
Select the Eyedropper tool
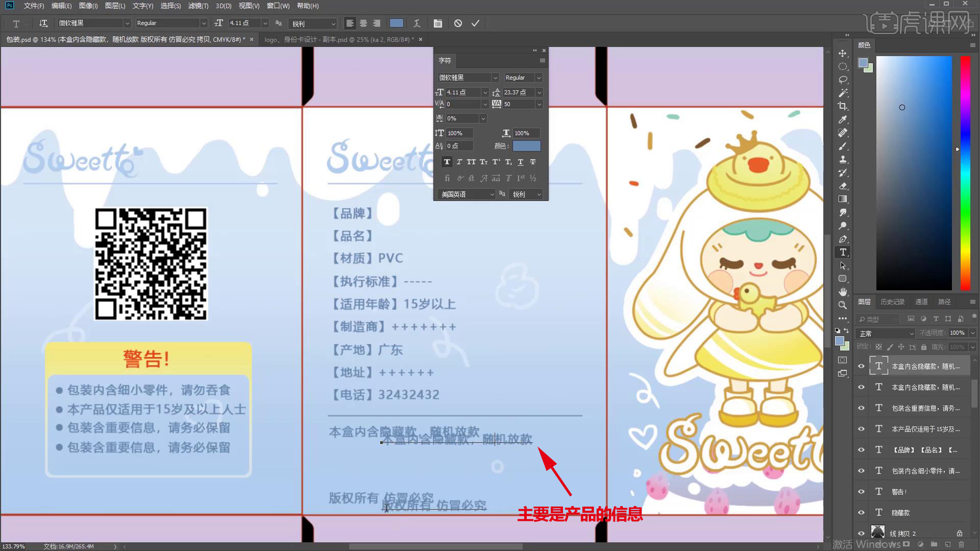click(843, 119)
